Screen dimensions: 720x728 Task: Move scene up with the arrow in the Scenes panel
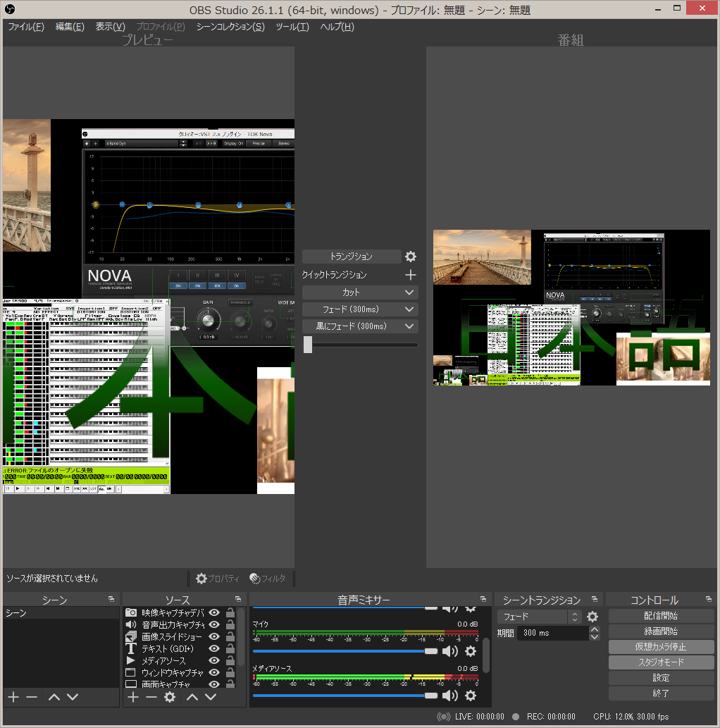[x=54, y=697]
